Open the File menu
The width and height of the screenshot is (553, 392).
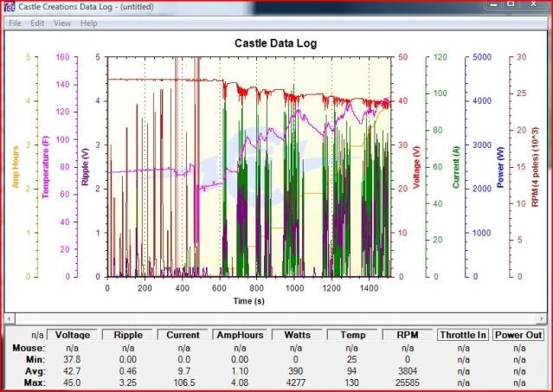pyautogui.click(x=15, y=22)
